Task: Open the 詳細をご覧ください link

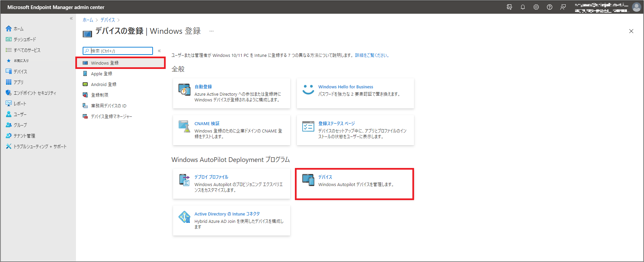Action: (x=373, y=56)
